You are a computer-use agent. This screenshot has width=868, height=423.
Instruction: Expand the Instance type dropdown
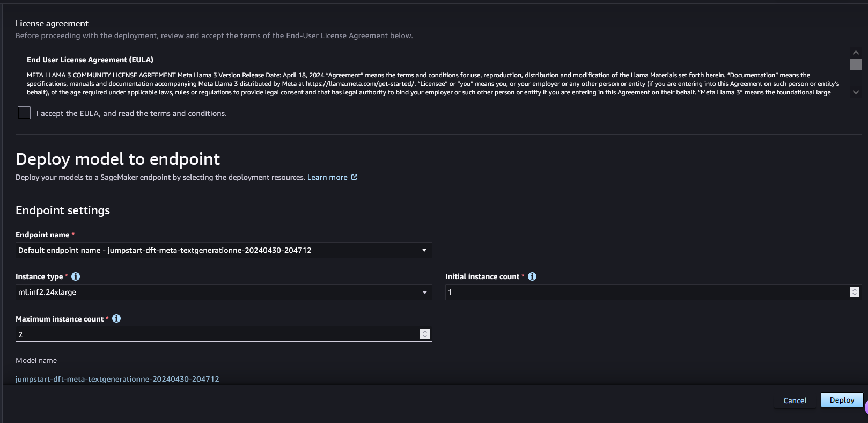pyautogui.click(x=224, y=292)
